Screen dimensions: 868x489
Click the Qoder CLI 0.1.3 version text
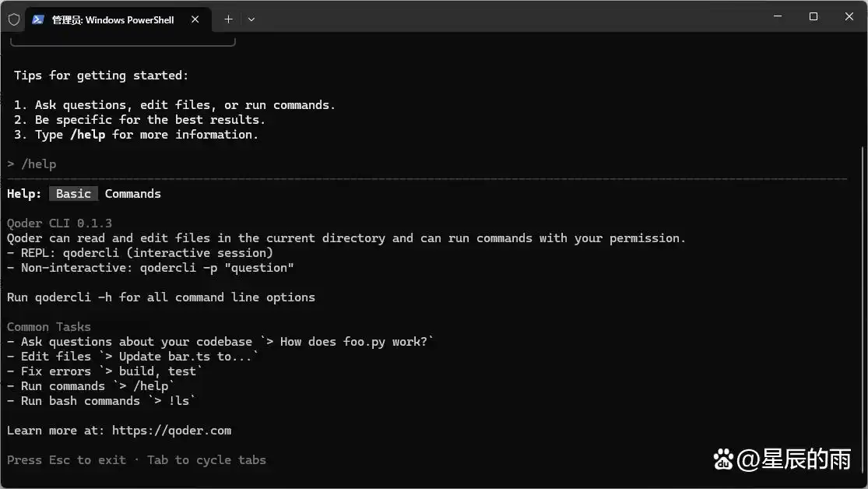pos(59,223)
